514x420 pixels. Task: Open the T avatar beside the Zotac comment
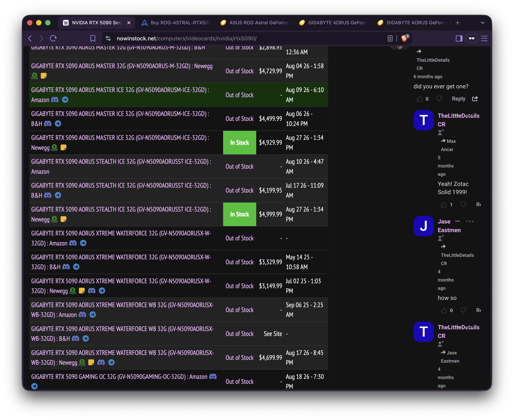click(424, 120)
